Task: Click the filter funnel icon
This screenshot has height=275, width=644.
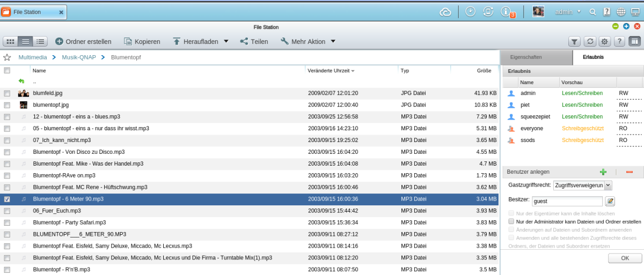Action: 574,41
